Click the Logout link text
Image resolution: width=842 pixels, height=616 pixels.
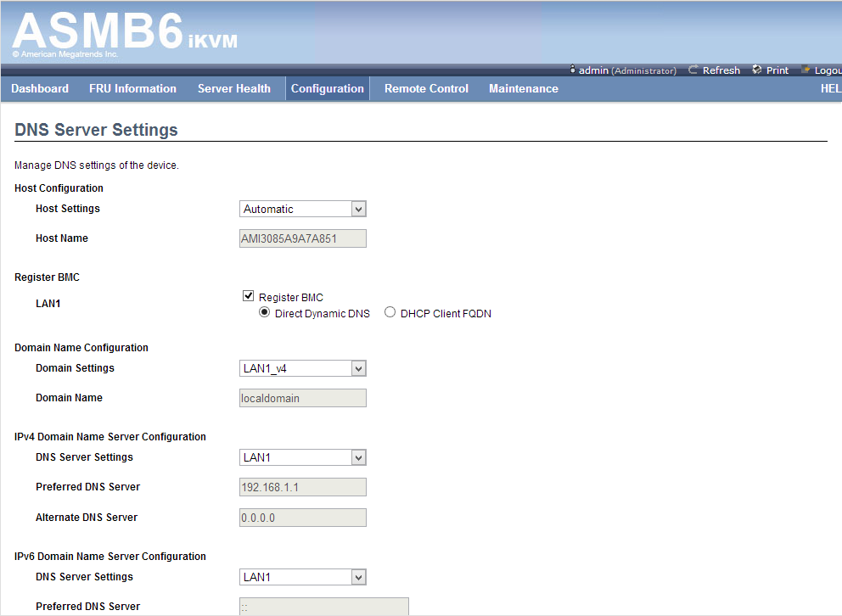pos(828,70)
